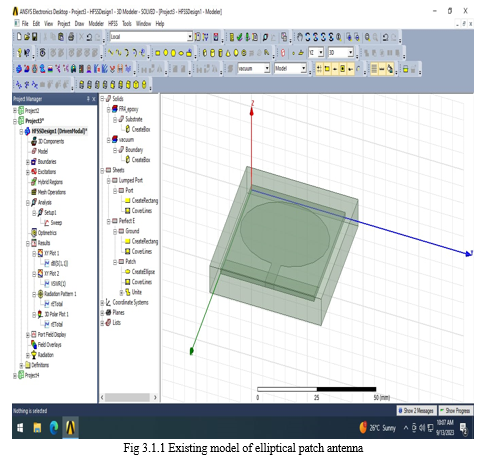Expand the Planes node
This screenshot has height=462, width=496.
[x=103, y=313]
